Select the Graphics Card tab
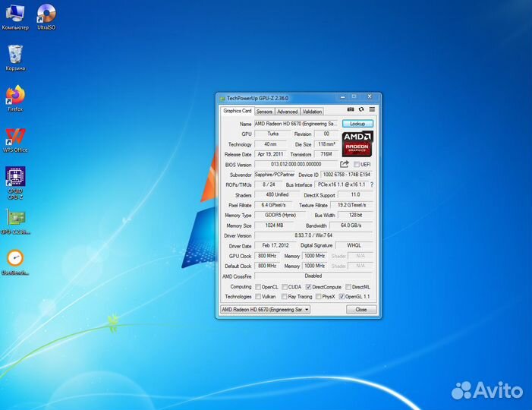The image size is (532, 410). point(237,111)
